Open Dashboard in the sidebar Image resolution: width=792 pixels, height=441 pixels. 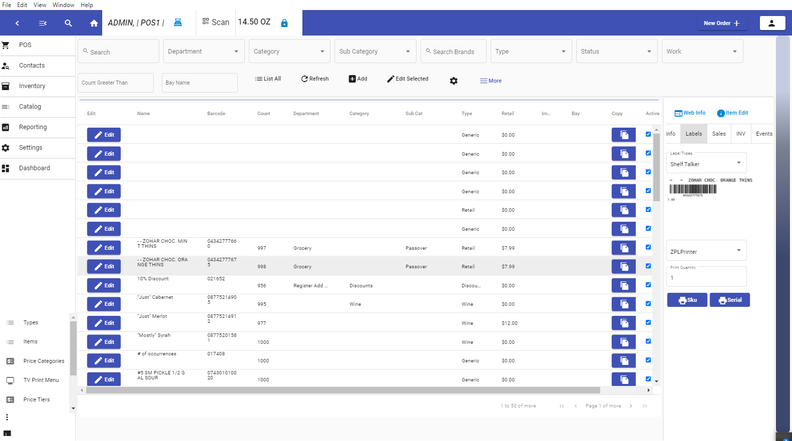coord(38,168)
